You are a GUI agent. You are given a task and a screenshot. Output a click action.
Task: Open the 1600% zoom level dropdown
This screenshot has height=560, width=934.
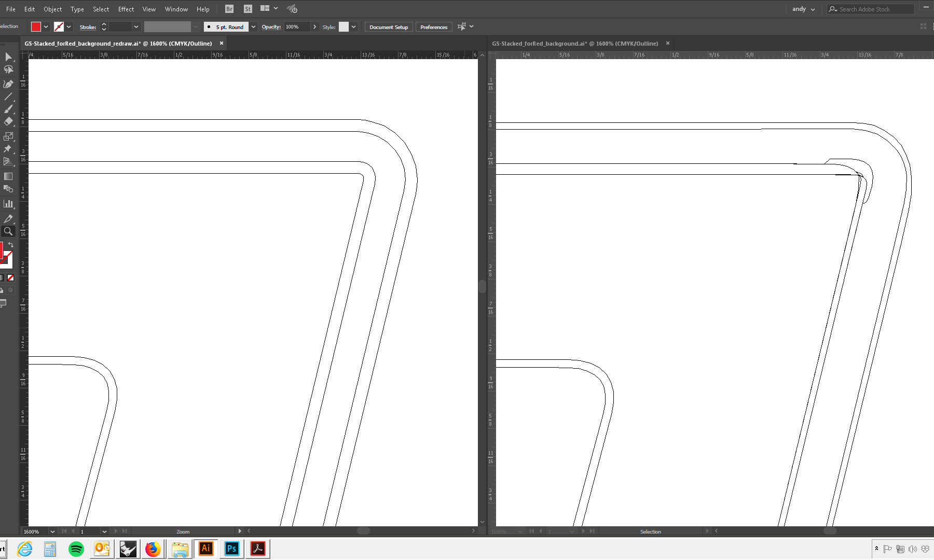52,531
